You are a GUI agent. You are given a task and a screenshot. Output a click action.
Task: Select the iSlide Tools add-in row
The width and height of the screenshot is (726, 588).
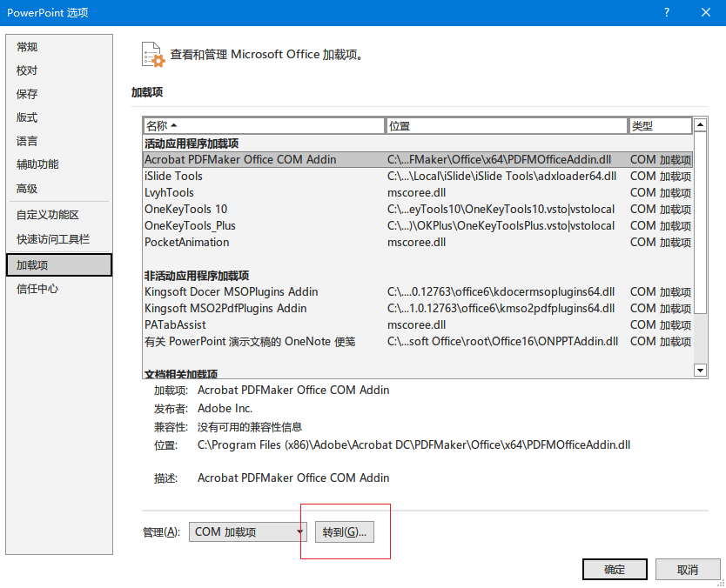[x=418, y=177]
